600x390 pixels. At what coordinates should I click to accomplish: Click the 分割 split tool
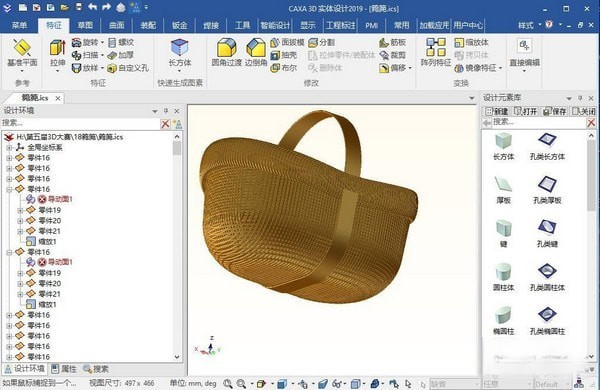coord(321,42)
